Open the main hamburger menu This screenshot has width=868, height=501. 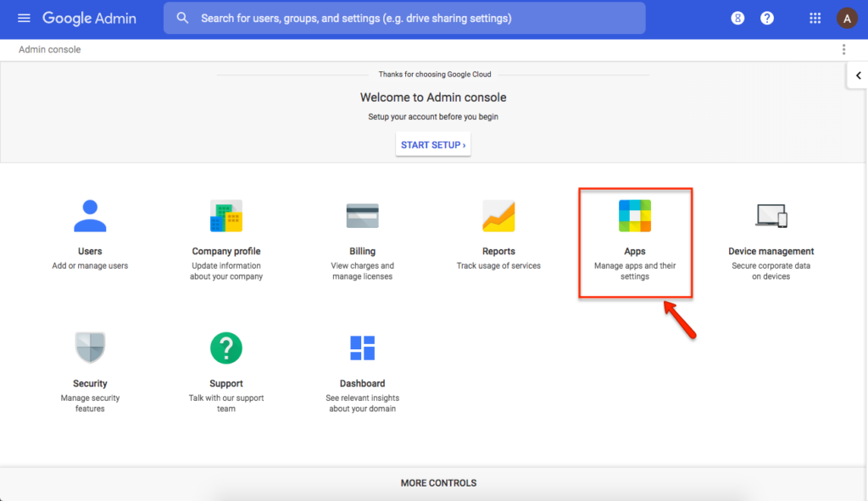tap(24, 19)
